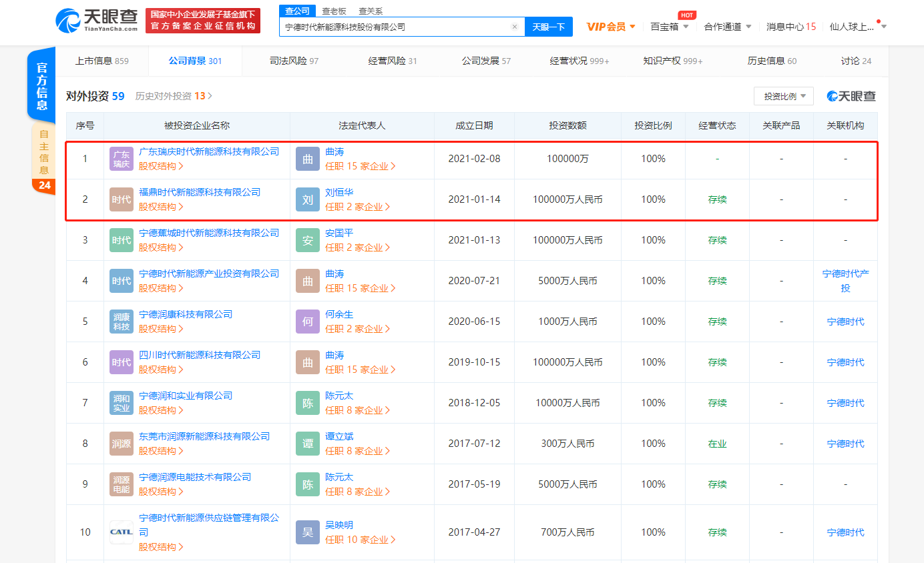This screenshot has height=563, width=924.
Task: Click the 润源电能 company badge icon
Action: point(122,484)
